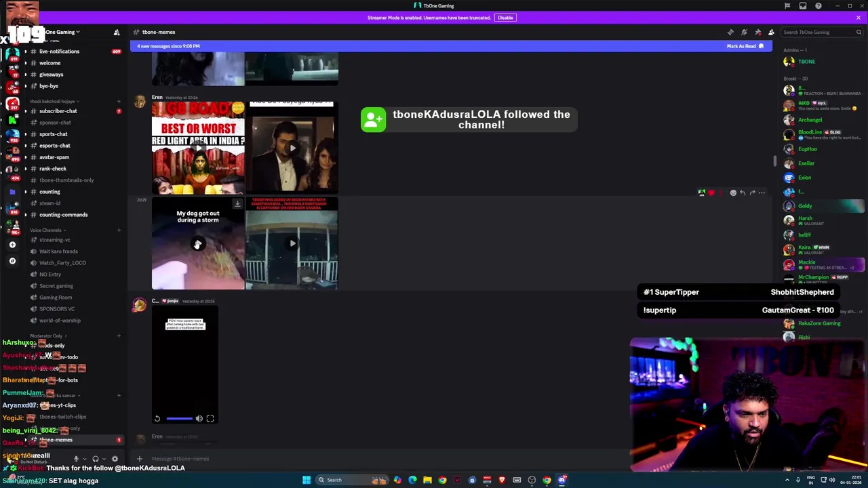Screen dimensions: 868x488
Task: Open user settings gear icon
Action: point(115,459)
